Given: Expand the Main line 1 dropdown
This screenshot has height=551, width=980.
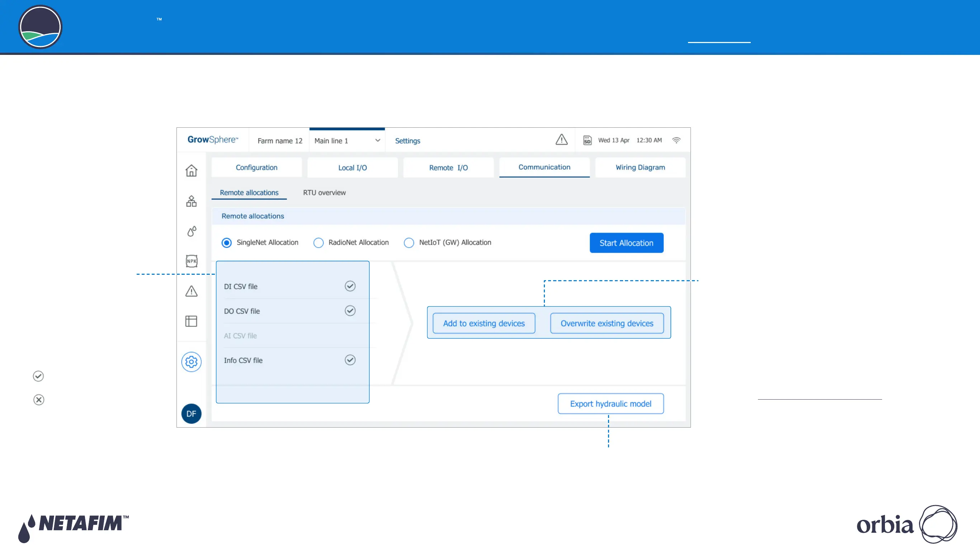Looking at the screenshot, I should point(347,141).
